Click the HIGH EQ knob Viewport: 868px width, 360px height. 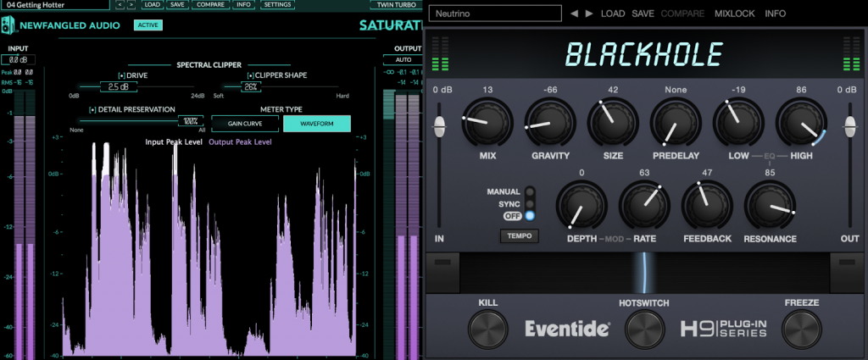tap(801, 123)
